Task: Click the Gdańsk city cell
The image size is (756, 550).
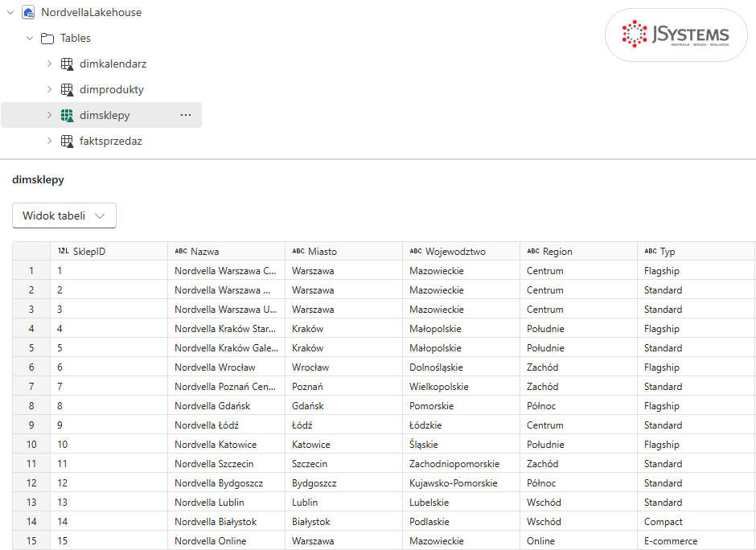Action: [343, 405]
